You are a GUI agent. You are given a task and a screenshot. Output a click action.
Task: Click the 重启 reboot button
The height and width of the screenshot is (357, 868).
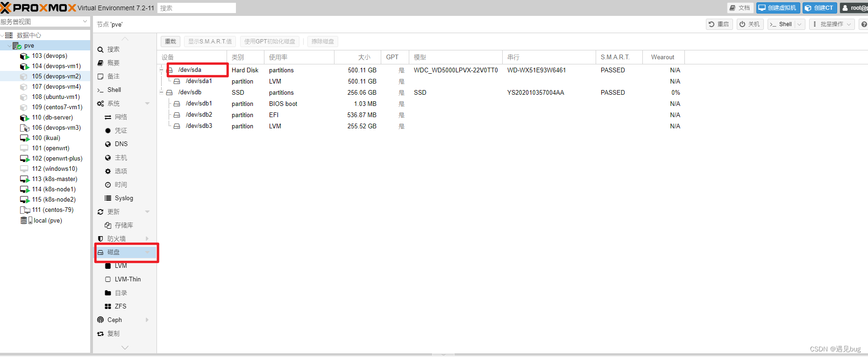(719, 24)
